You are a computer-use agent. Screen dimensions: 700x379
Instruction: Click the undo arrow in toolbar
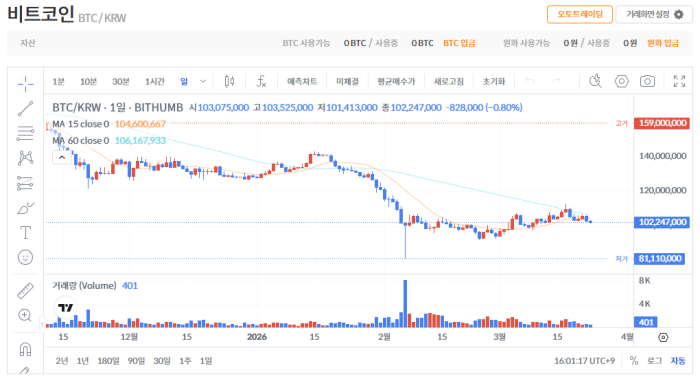coord(530,81)
